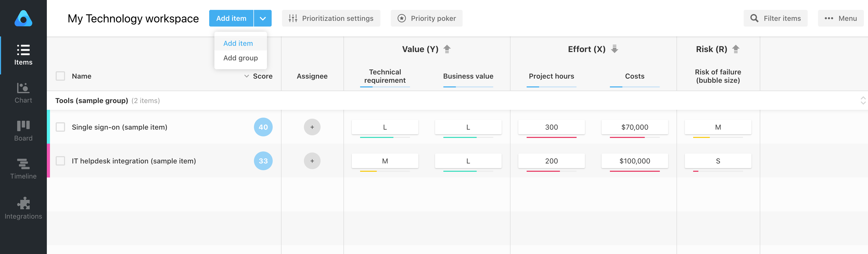
Task: Expand the Add item dropdown arrow
Action: click(x=263, y=18)
